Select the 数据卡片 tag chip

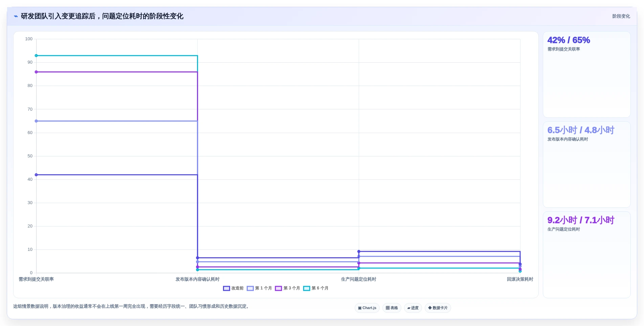pos(438,308)
